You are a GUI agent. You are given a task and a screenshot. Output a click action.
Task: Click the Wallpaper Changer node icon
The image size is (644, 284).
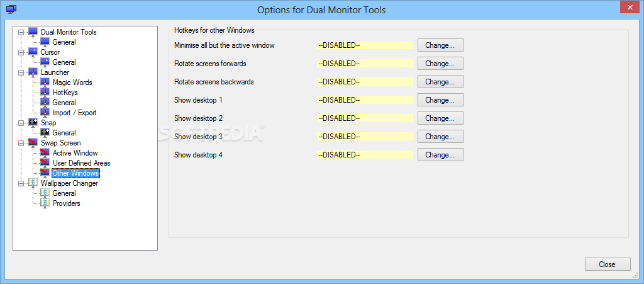click(x=33, y=183)
